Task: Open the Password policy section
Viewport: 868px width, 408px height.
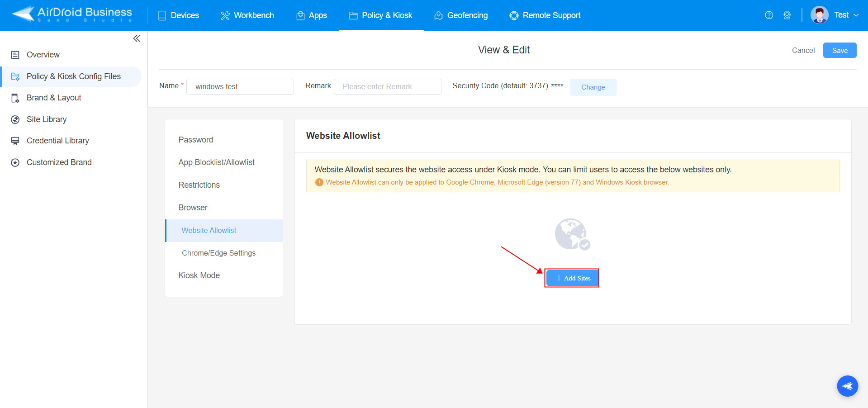Action: pyautogui.click(x=195, y=140)
